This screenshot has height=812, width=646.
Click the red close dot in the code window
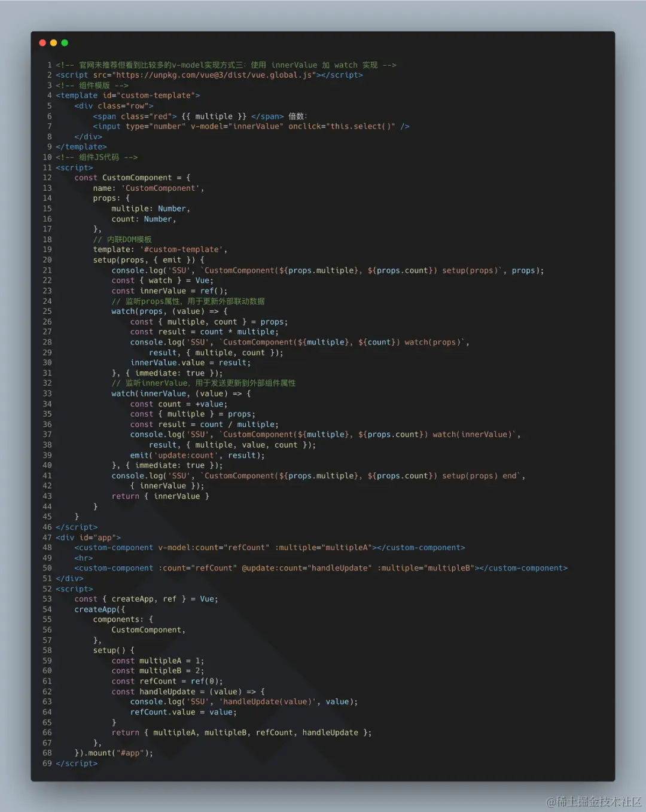(42, 43)
